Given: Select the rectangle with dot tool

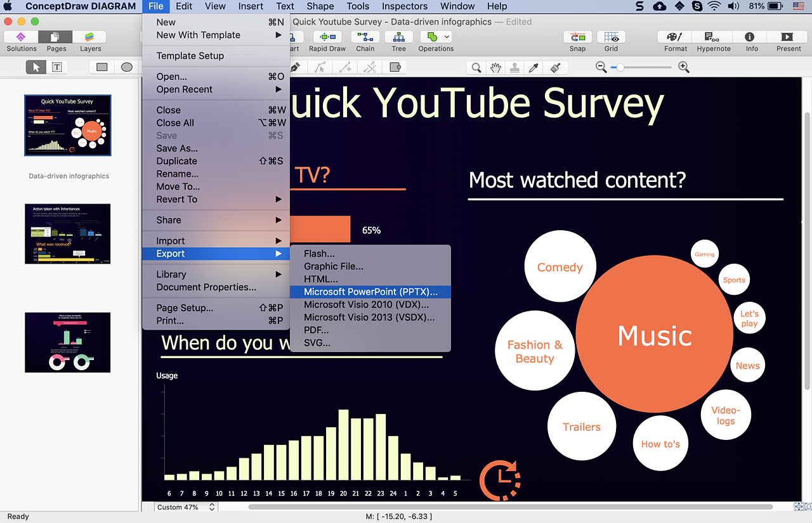Looking at the screenshot, I should 395,67.
